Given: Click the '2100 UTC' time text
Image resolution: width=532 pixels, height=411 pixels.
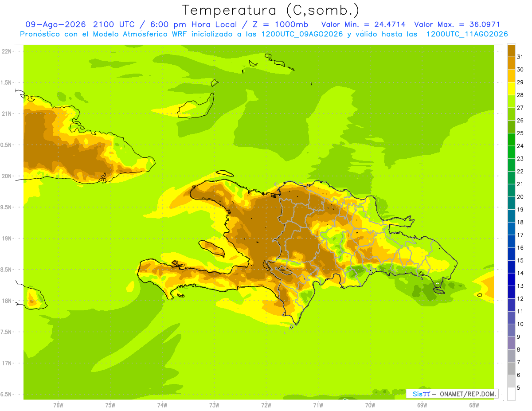Looking at the screenshot, I should click(x=114, y=24).
